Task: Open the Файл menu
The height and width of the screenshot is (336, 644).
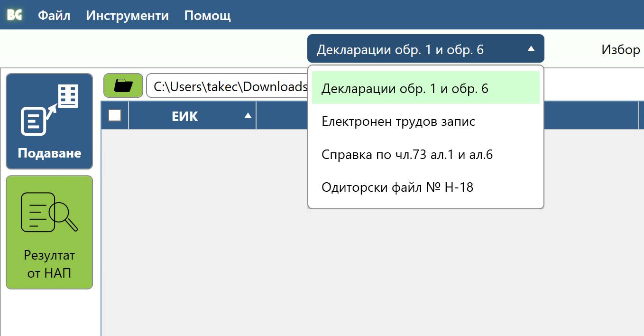Action: [54, 15]
